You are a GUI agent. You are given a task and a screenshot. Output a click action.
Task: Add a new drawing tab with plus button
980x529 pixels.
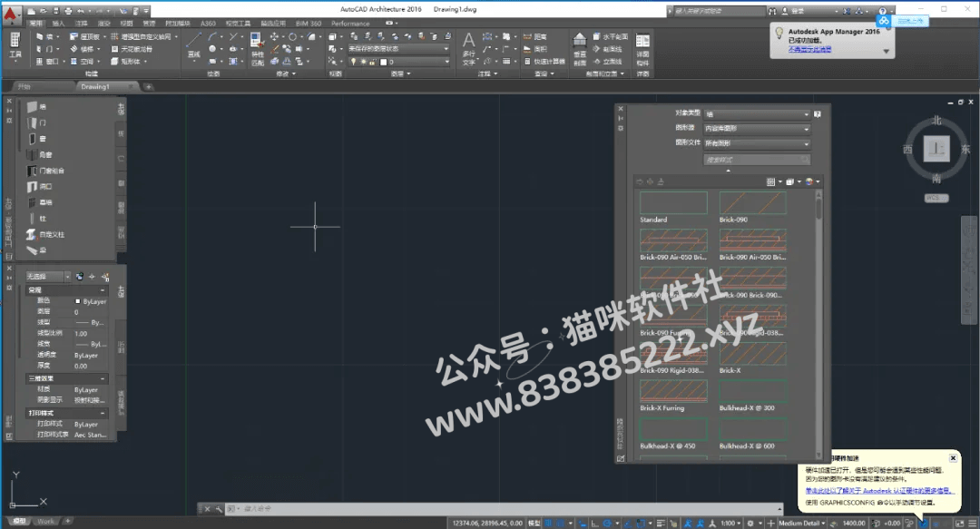pyautogui.click(x=148, y=87)
